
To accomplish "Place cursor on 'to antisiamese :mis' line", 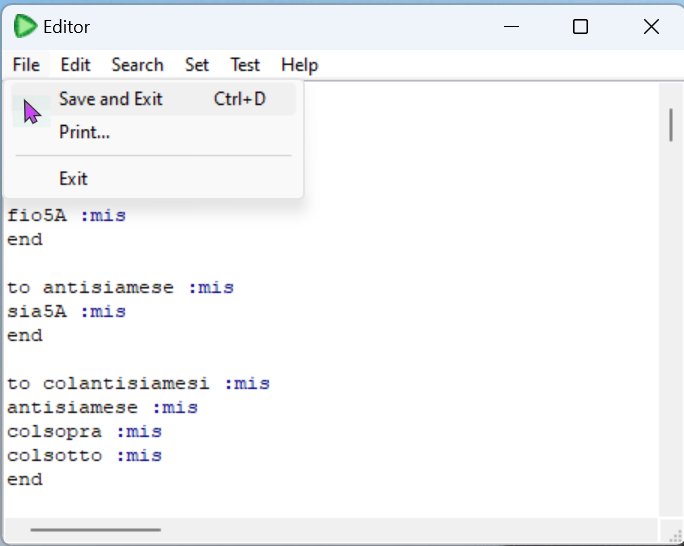I will click(120, 288).
